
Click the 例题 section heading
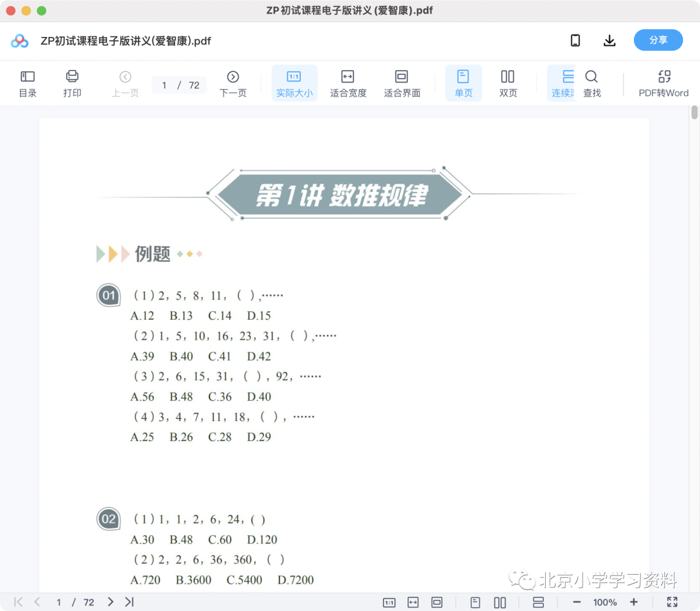tap(153, 254)
